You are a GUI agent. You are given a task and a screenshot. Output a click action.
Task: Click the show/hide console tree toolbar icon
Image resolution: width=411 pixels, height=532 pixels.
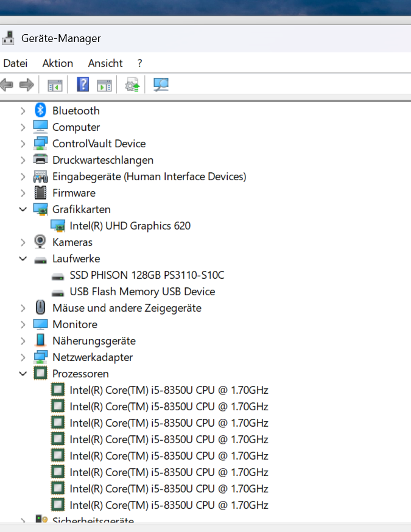[55, 85]
